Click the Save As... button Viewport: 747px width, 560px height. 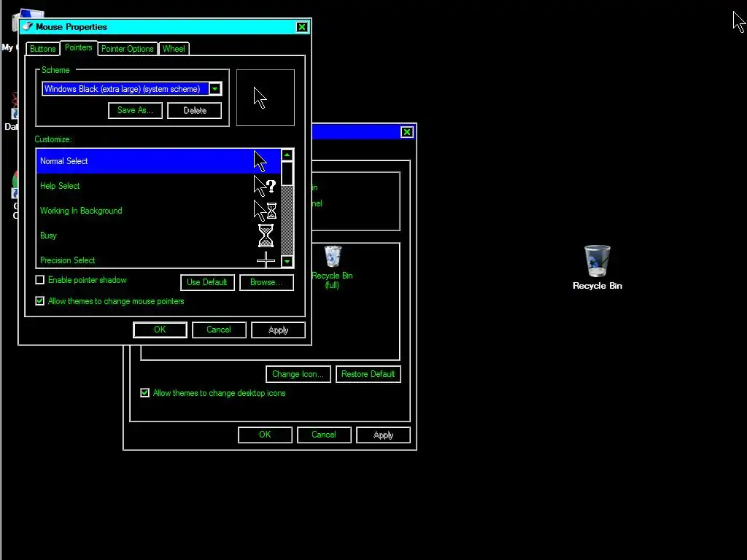coord(135,110)
